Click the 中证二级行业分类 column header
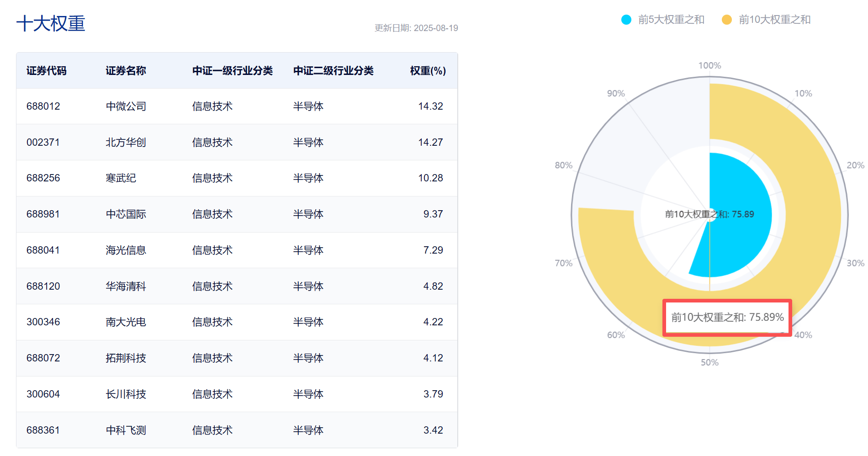The height and width of the screenshot is (456, 868). coord(333,71)
